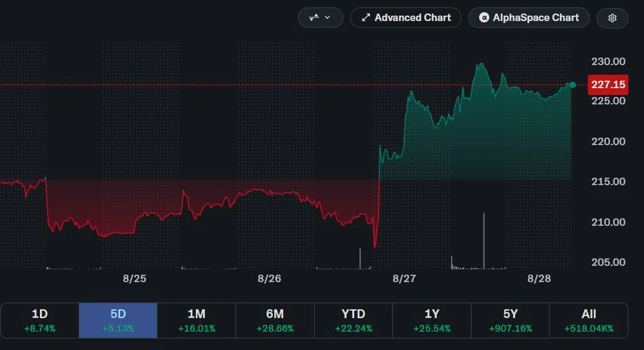Screen dimensions: 644x350
Task: Click the 220.00 price axis label
Action: pos(608,142)
